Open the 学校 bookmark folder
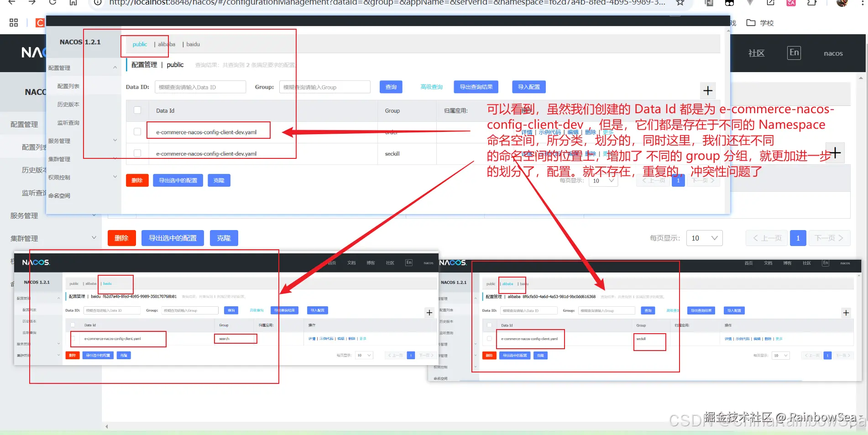 pyautogui.click(x=760, y=23)
